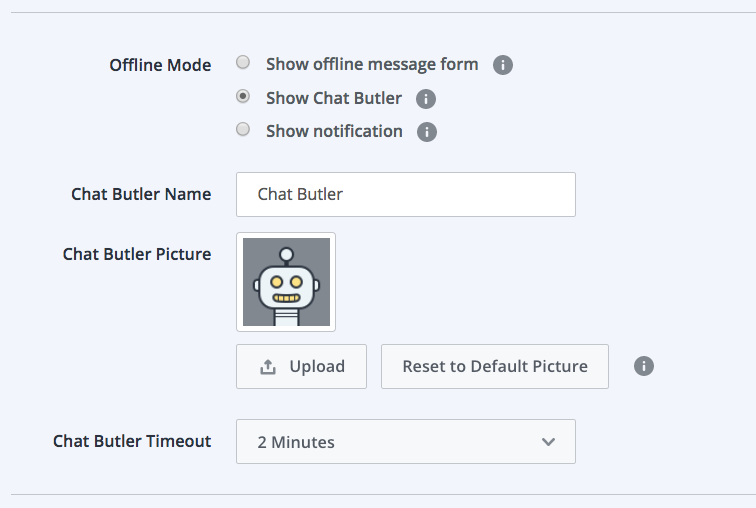756x508 pixels.
Task: Click the upload arrow icon
Action: [x=268, y=367]
